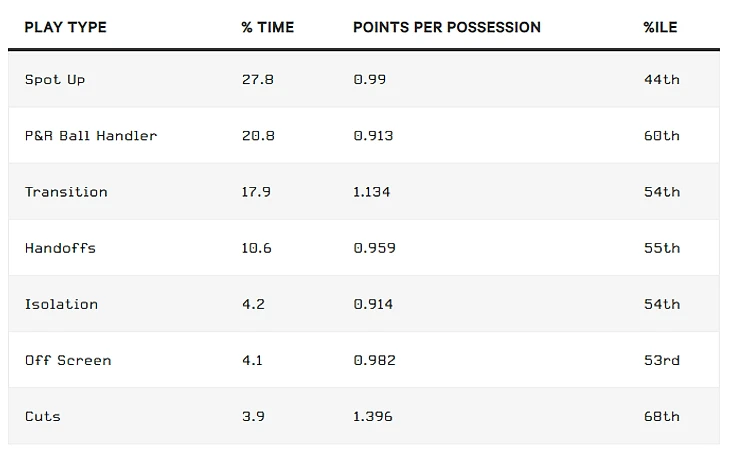Select the 10.6 time value for Handoffs

(256, 247)
